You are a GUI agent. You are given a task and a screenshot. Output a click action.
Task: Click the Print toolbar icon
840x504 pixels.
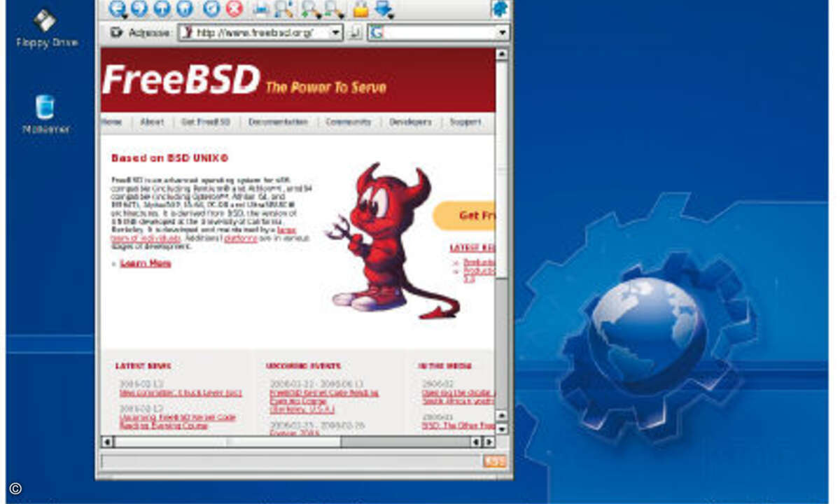tap(261, 8)
